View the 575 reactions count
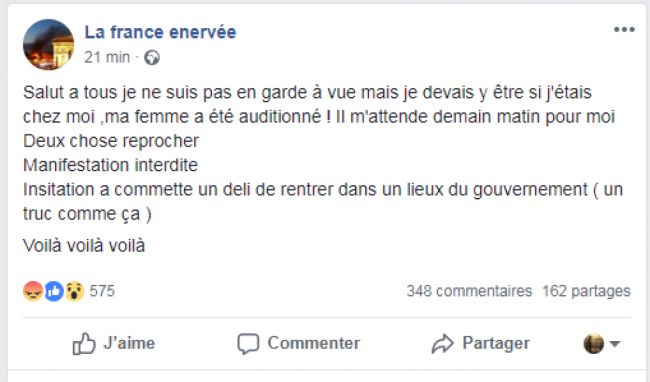 coord(102,291)
